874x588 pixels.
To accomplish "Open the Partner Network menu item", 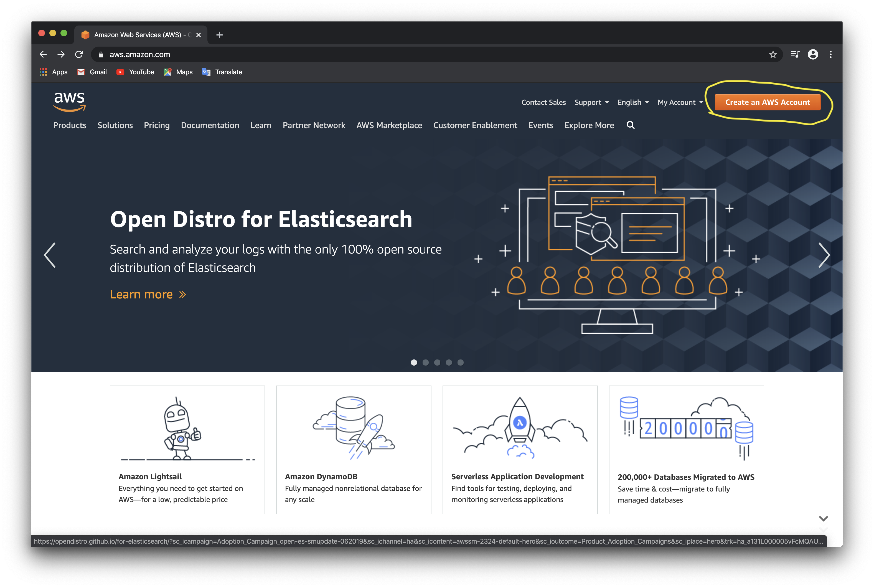I will (314, 125).
